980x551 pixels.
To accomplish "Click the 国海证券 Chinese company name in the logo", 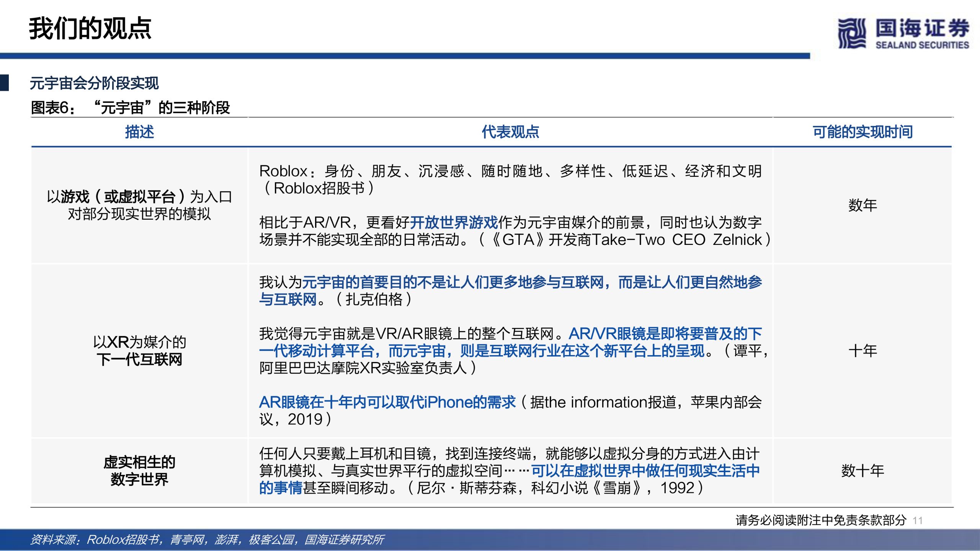I will (x=922, y=28).
